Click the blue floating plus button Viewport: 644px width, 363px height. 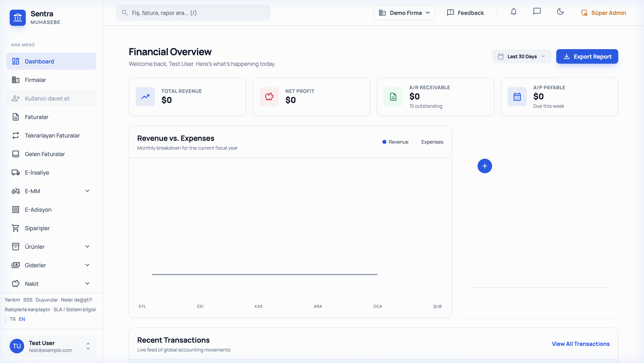tap(485, 166)
